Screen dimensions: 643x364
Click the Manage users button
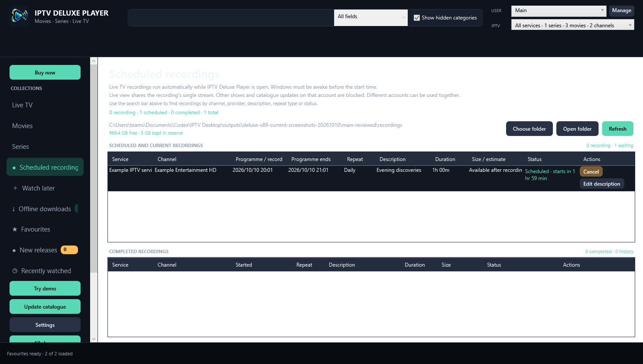point(622,10)
